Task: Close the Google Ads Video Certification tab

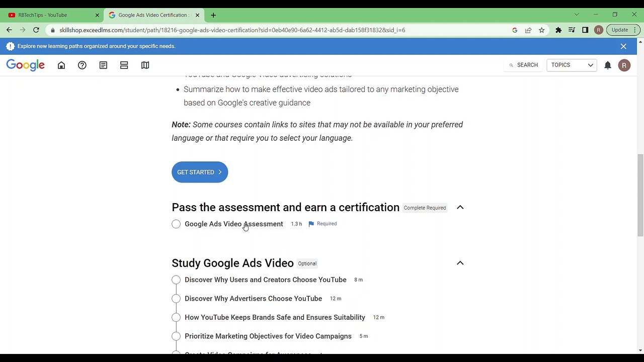Action: (197, 15)
